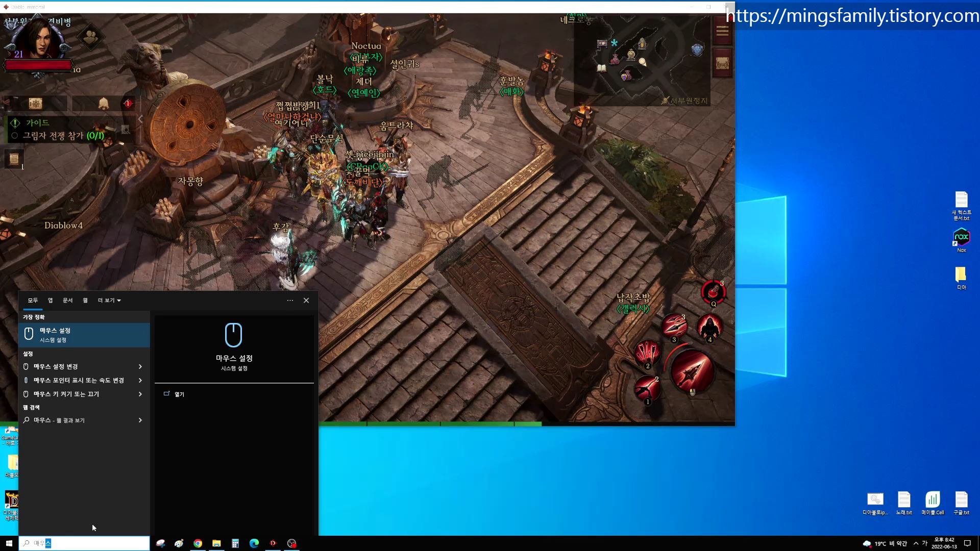Viewport: 980px width, 551px height.
Task: Activate skill slot 3 arrow icon
Action: [x=674, y=327]
